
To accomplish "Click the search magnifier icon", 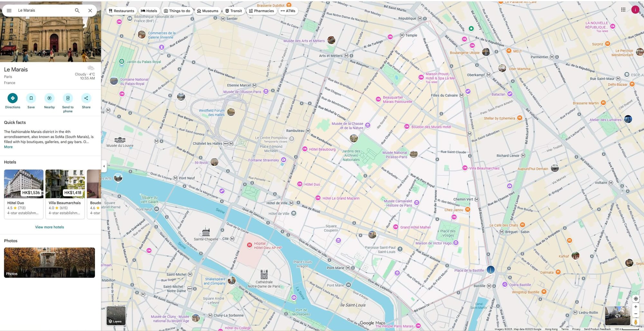I will click(x=77, y=11).
